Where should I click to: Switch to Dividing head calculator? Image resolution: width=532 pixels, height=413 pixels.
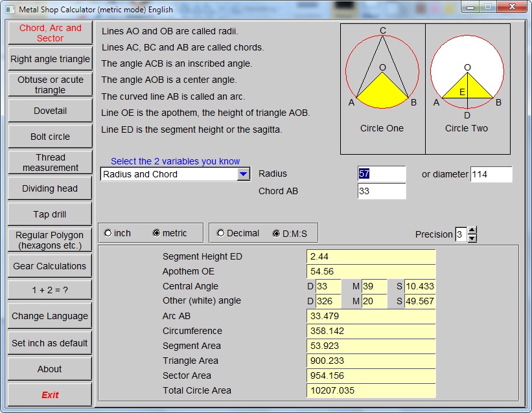pos(50,188)
